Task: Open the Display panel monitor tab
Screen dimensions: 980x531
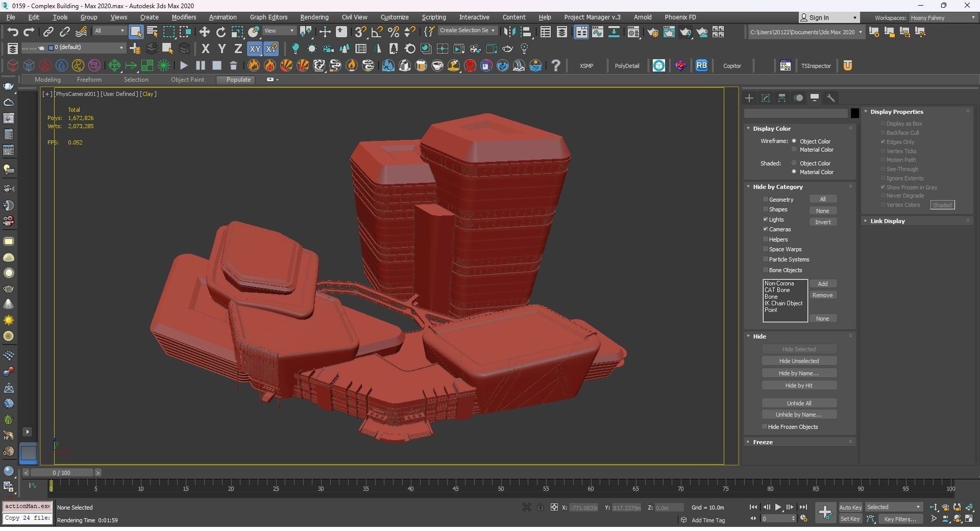Action: click(815, 98)
